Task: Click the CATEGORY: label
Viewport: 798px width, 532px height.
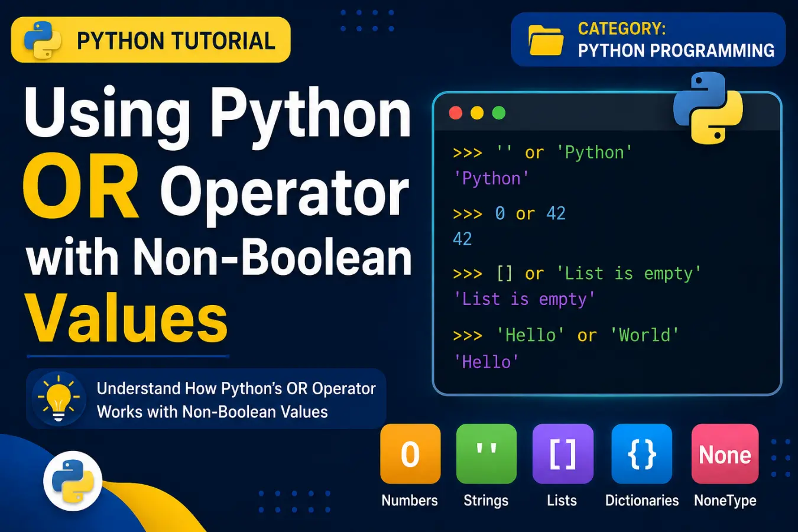Action: [622, 28]
